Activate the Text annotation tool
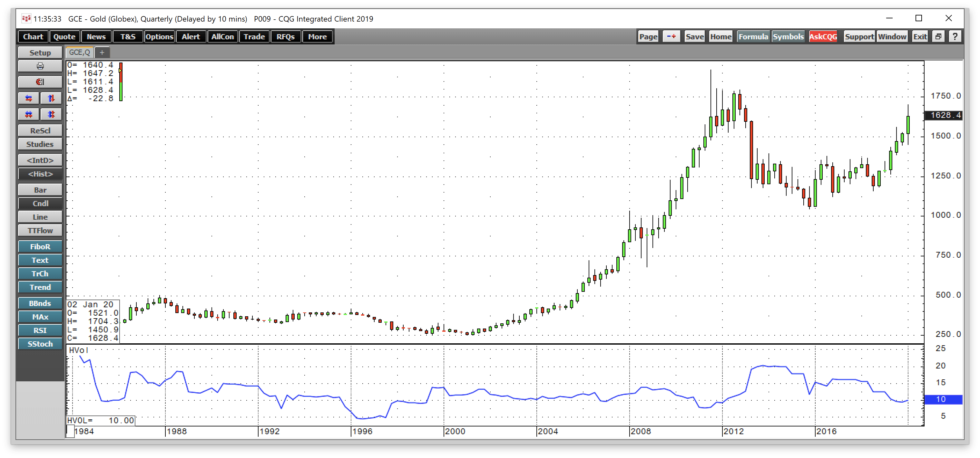 (x=40, y=260)
